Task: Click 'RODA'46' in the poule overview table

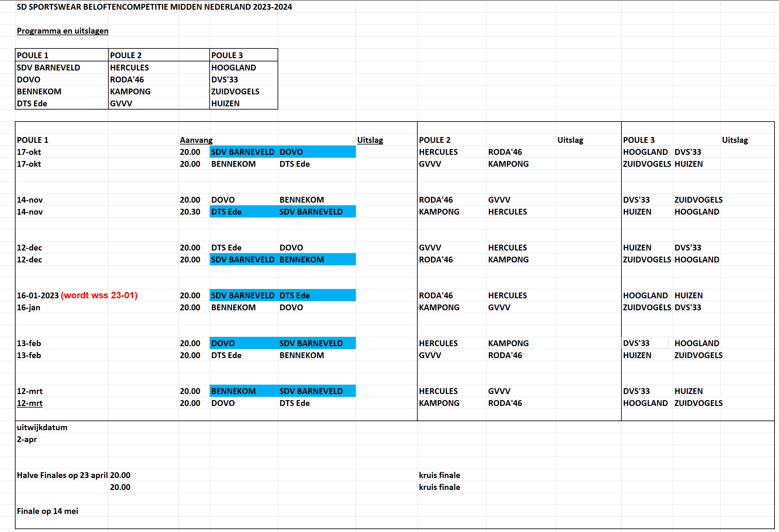Action: pos(127,80)
